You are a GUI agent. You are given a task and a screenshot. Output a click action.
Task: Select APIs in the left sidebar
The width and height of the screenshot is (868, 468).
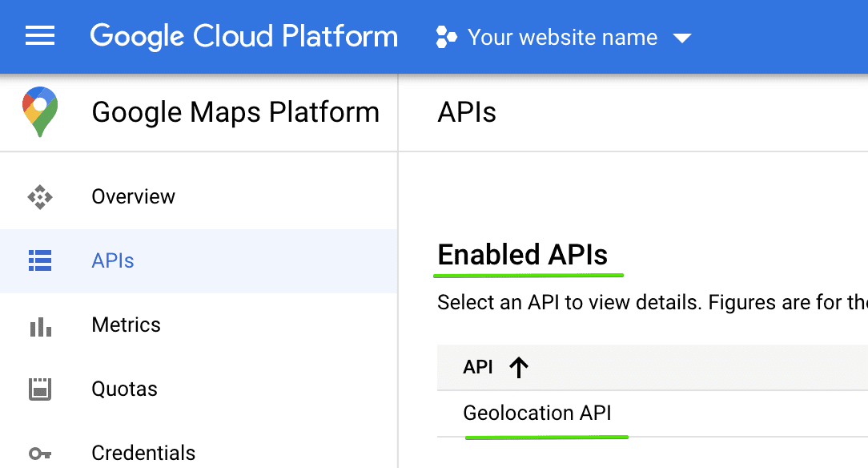(x=113, y=260)
